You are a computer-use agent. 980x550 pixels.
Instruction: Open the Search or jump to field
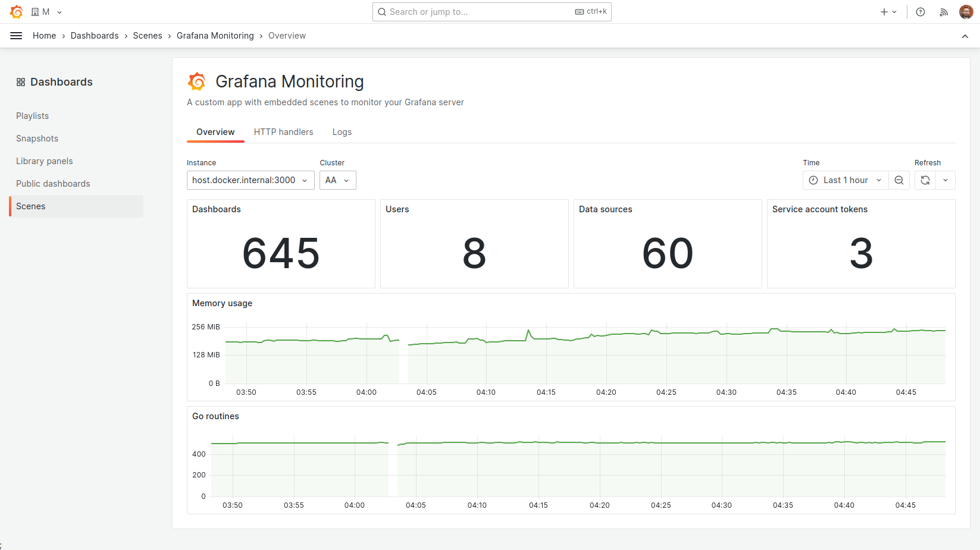pos(491,11)
